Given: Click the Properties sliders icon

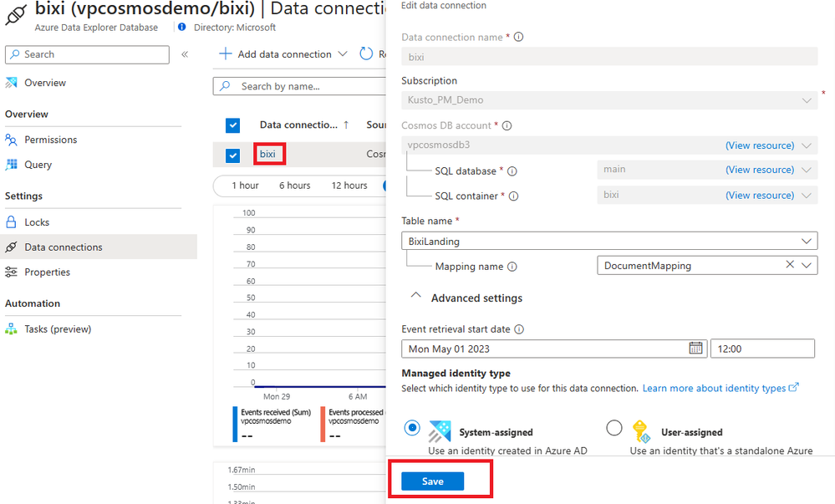Looking at the screenshot, I should pos(11,272).
